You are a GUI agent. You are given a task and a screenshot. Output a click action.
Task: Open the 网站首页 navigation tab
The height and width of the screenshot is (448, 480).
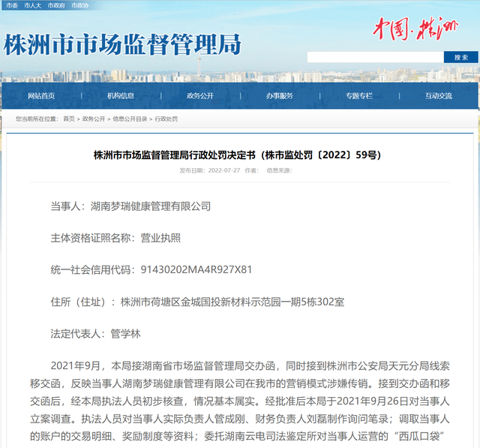click(x=41, y=96)
